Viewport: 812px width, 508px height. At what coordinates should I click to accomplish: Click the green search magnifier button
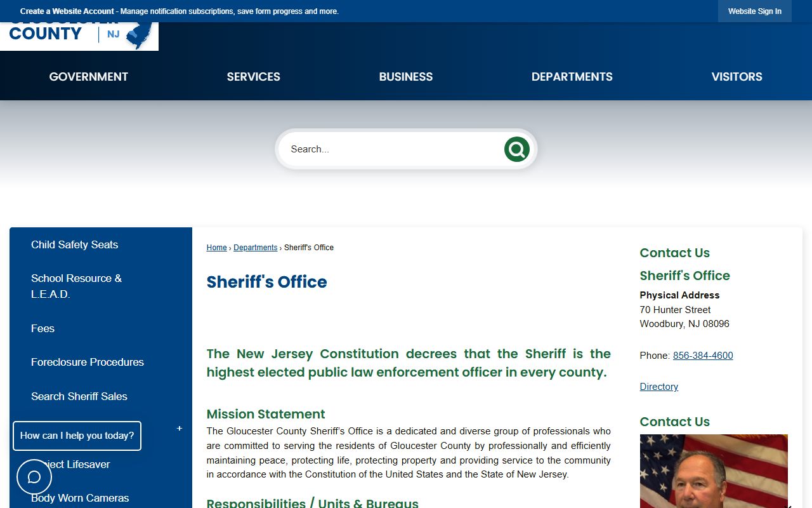[516, 149]
